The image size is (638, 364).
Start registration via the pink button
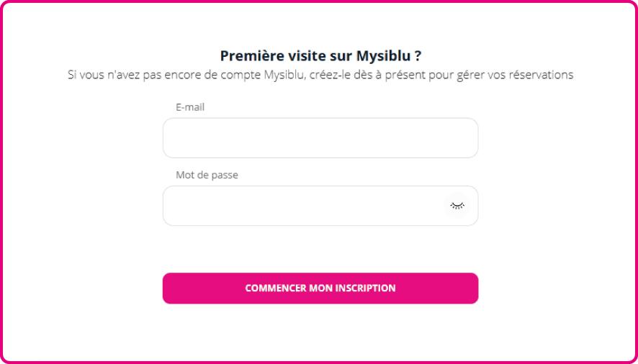320,288
